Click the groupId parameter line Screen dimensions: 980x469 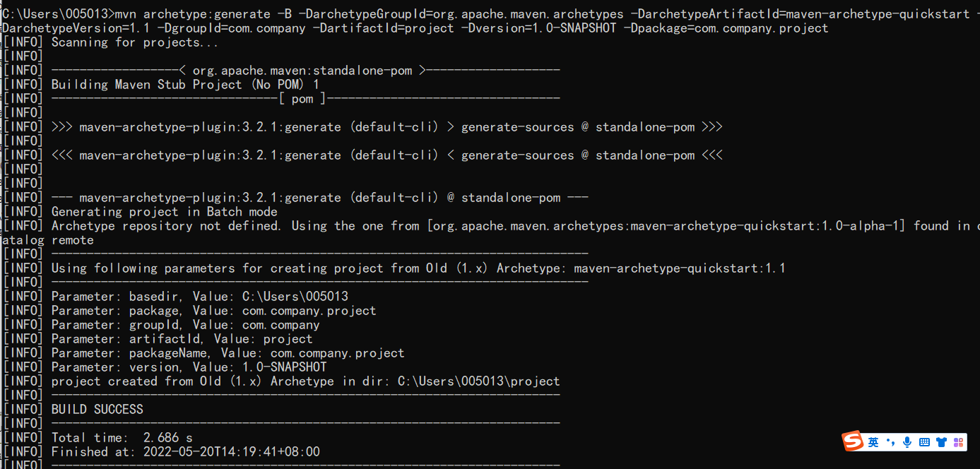[x=185, y=325]
